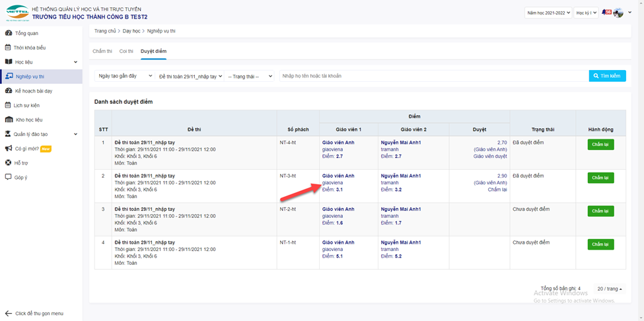Click the Góp ý feedback icon

pyautogui.click(x=8, y=177)
